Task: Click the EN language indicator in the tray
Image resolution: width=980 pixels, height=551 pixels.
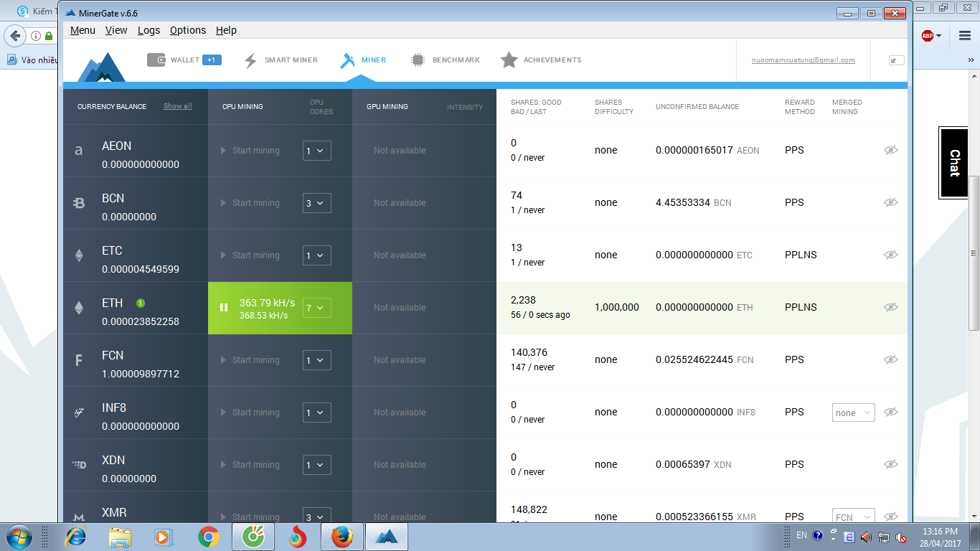Action: click(801, 535)
